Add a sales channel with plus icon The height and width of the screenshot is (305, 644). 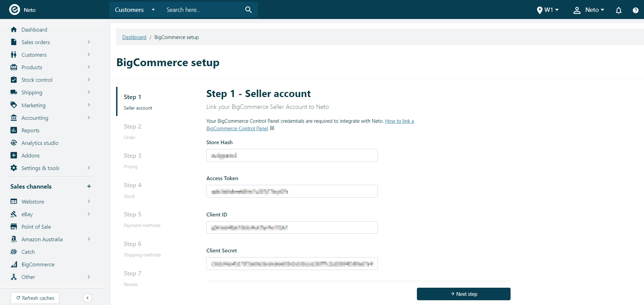pyautogui.click(x=89, y=186)
